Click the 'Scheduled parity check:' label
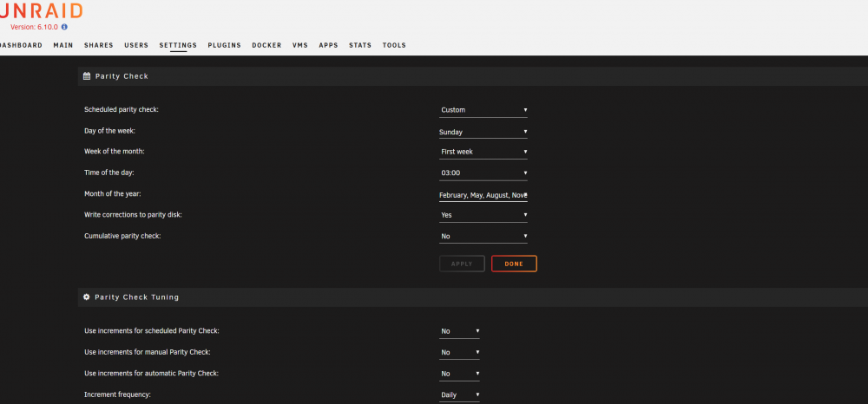This screenshot has height=404, width=868. coord(122,109)
